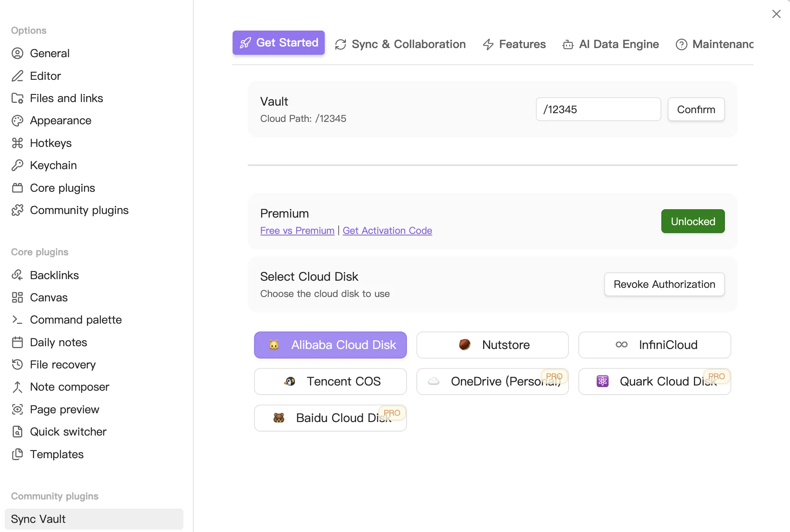Click the lightning Features icon

pos(488,44)
